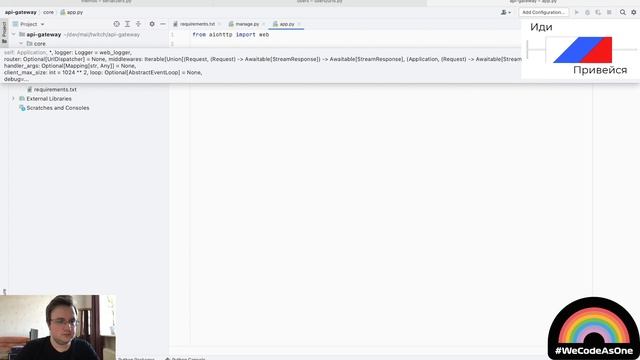Run with coverage icon
This screenshot has width=640, height=360.
(598, 12)
